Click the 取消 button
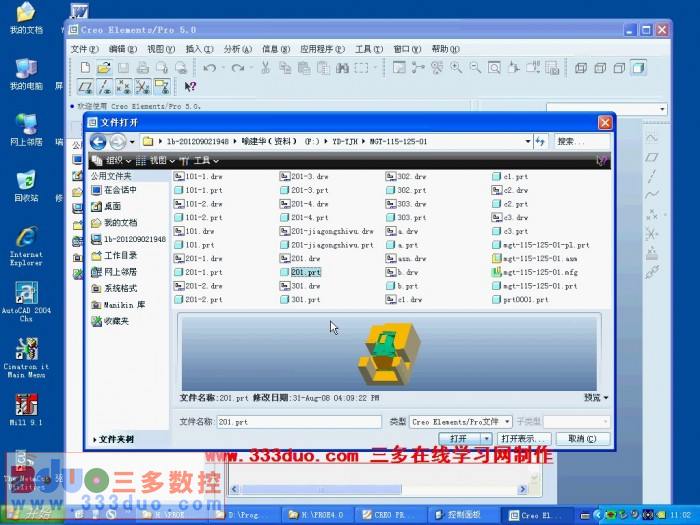The height and width of the screenshot is (525, 700). (x=583, y=439)
